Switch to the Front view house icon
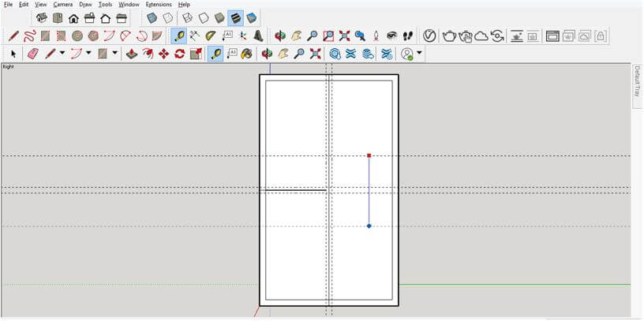The width and height of the screenshot is (644, 321). [73, 18]
